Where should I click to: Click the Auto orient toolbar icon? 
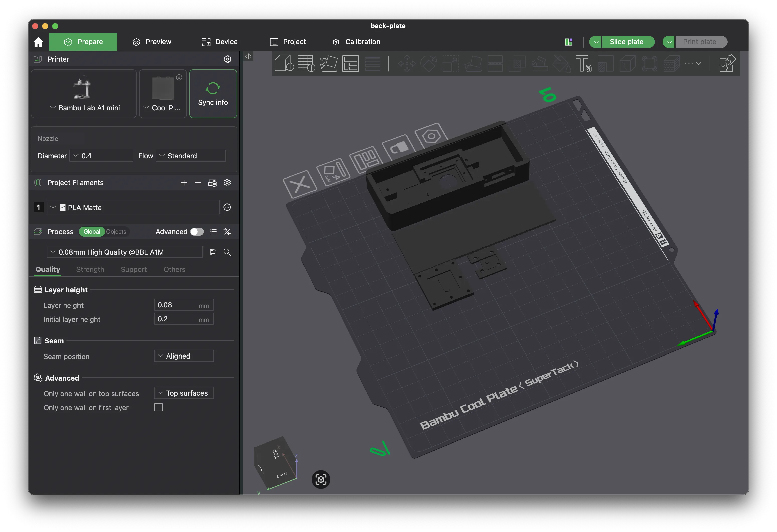pyautogui.click(x=328, y=63)
